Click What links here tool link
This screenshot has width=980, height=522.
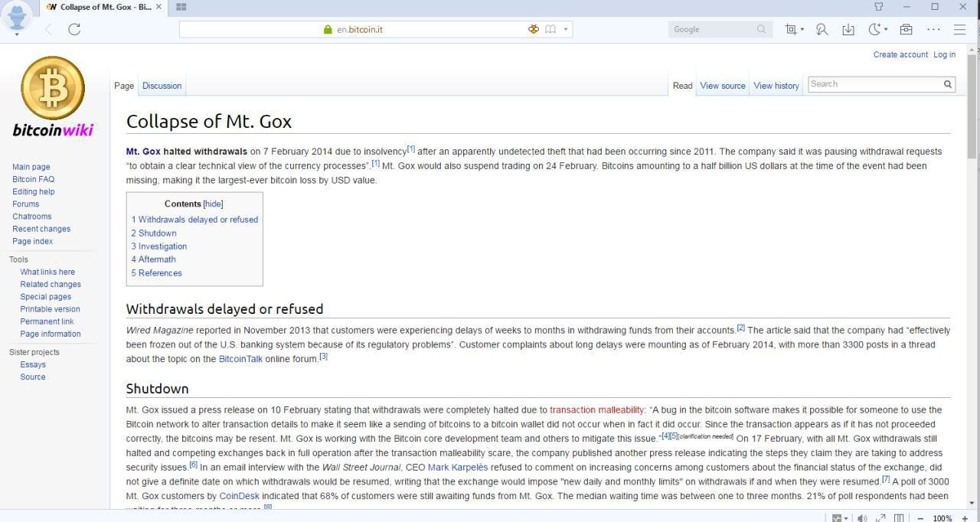coord(47,272)
